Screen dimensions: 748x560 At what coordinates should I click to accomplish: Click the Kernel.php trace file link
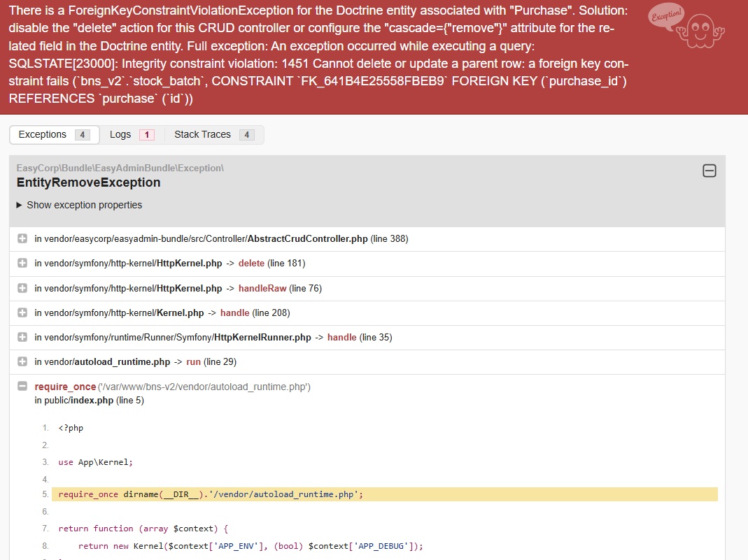(180, 313)
